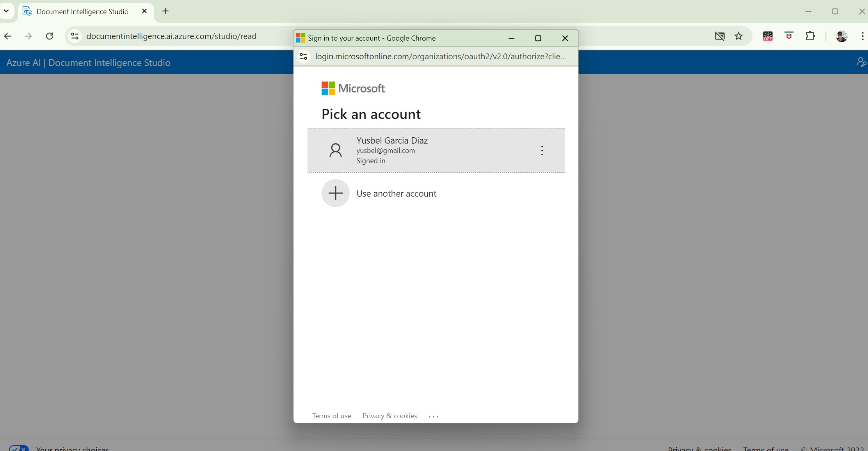Viewport: 868px width, 451px height.
Task: Open the OFF-labeled extension icon
Action: click(768, 36)
